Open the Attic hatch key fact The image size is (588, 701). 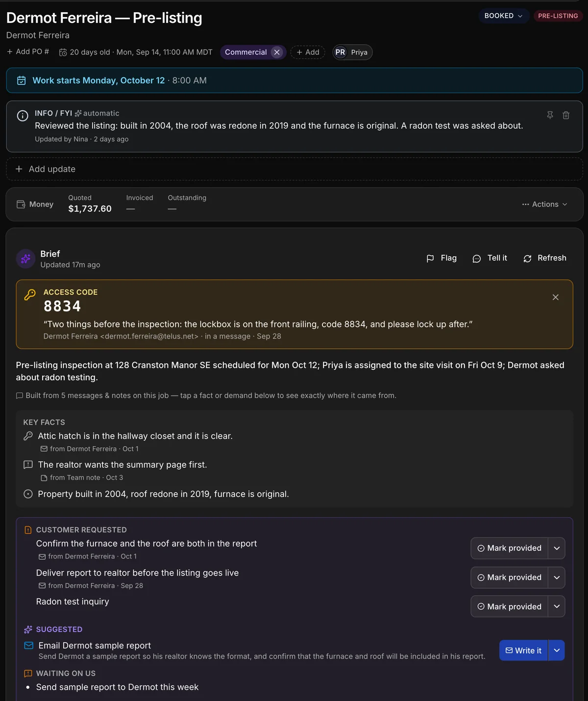coord(135,436)
